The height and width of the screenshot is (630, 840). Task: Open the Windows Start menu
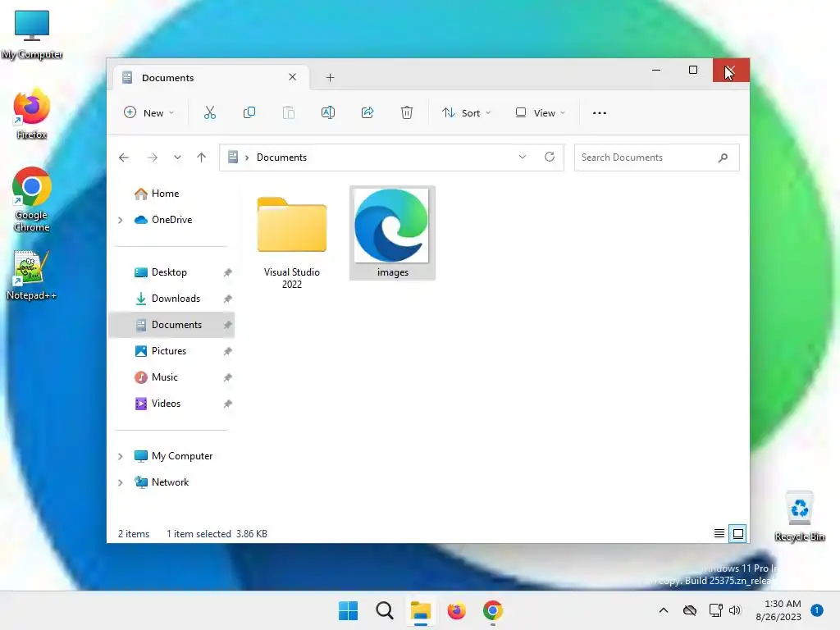[x=348, y=610]
